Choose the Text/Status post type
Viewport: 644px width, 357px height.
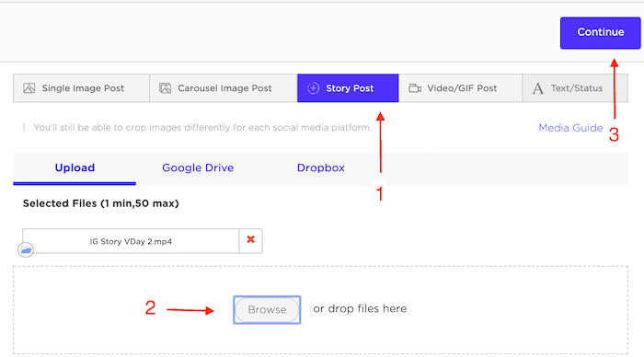[575, 88]
